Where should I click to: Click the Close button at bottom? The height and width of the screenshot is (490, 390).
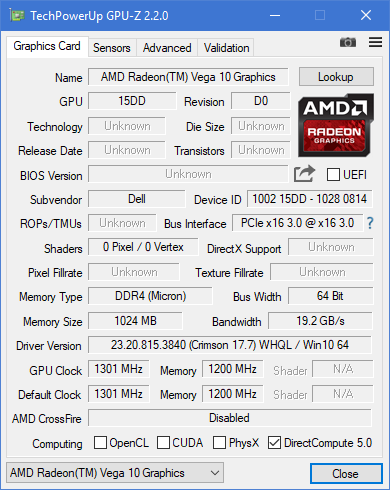[x=346, y=473]
